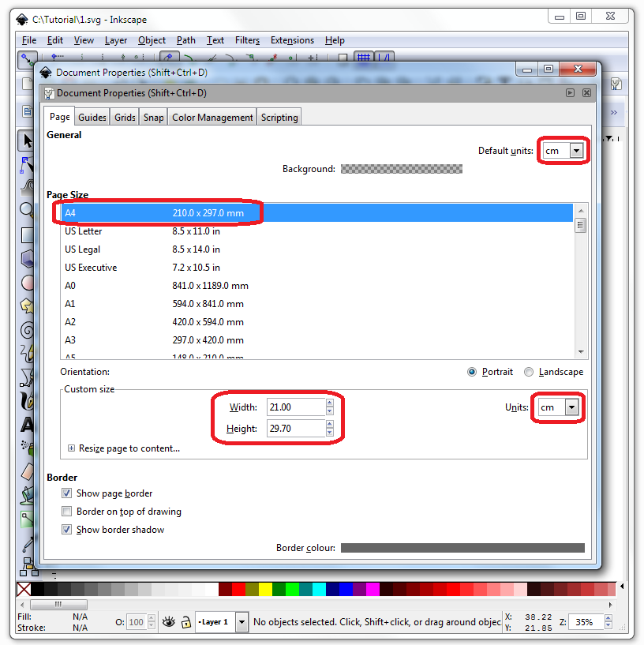Select the Calligraphy tool in toolbox
Screen dimensions: 644x645
pyautogui.click(x=27, y=401)
